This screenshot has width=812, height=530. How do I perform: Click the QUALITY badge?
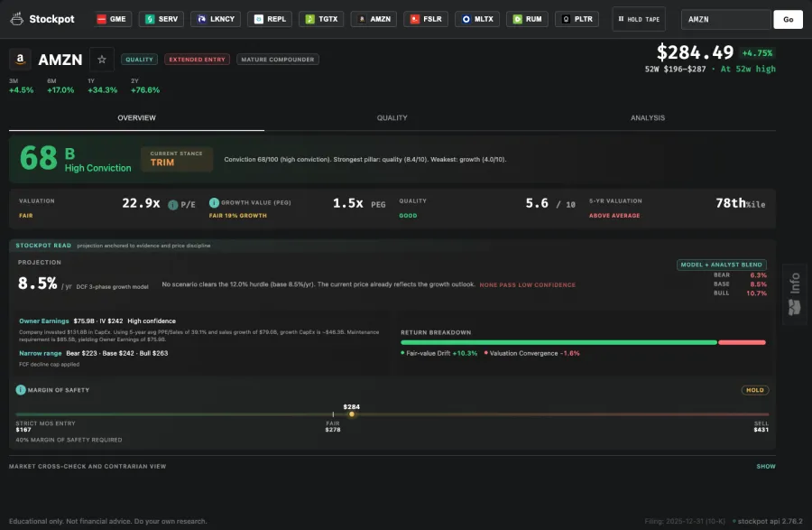[x=139, y=60]
